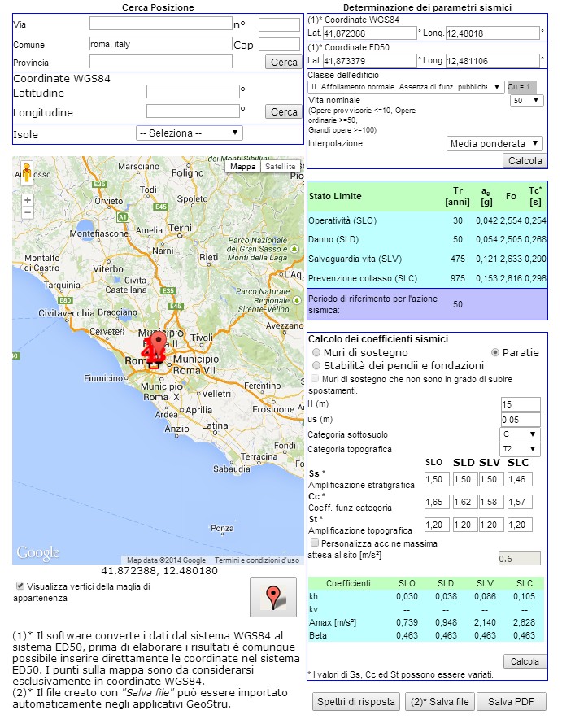Select Stabilità dei pendii e fondazioni
Image resolution: width=562 pixels, height=728 pixels.
point(316,366)
